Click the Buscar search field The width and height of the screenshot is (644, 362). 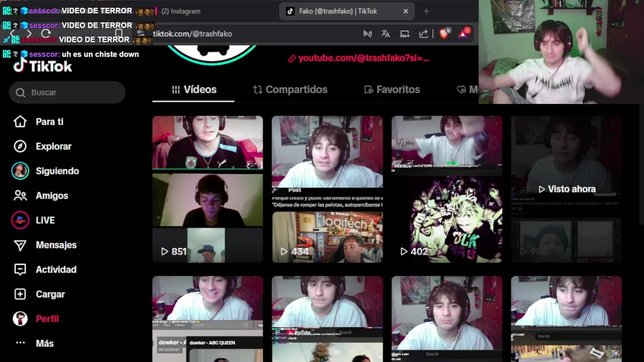coord(67,93)
